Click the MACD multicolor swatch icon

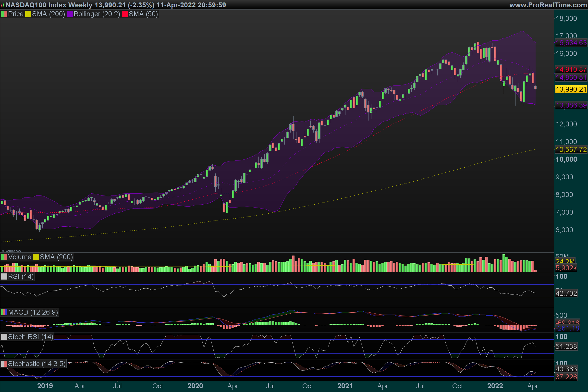[4, 312]
